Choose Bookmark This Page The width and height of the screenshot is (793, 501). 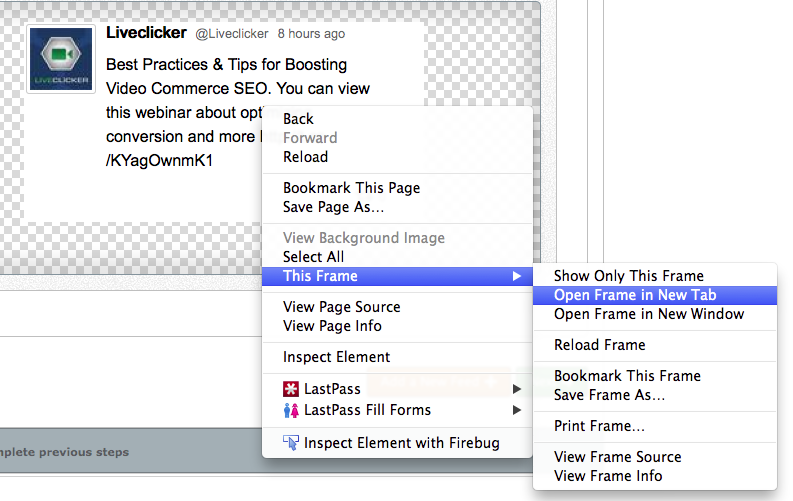pyautogui.click(x=351, y=188)
